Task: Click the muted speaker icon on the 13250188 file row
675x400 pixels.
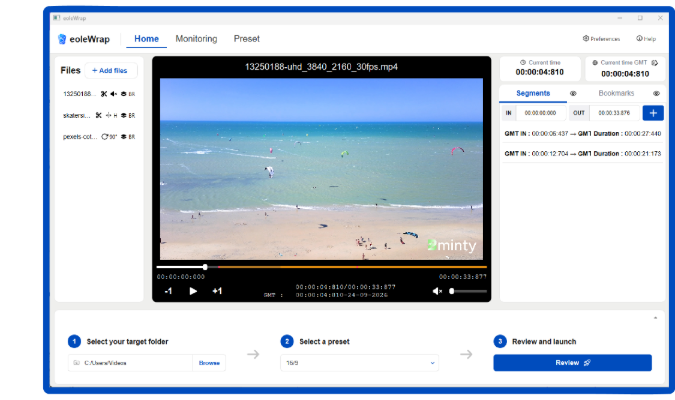Action: 113,94
